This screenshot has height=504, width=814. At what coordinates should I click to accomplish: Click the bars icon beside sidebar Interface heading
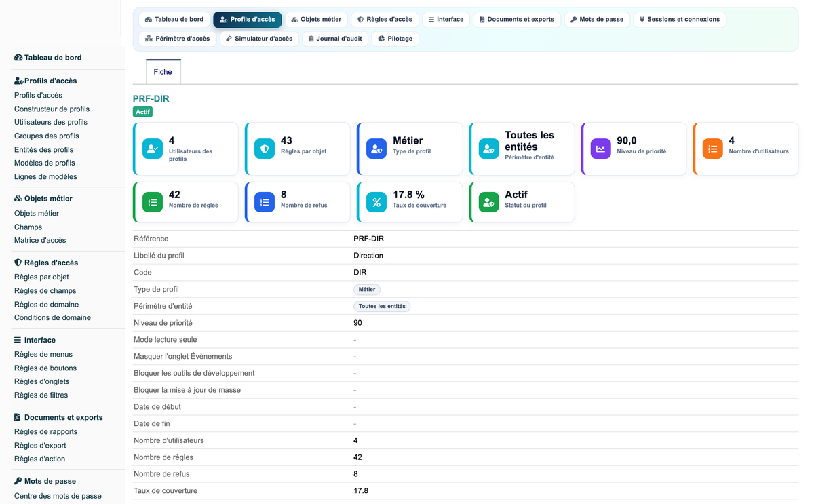click(x=18, y=340)
